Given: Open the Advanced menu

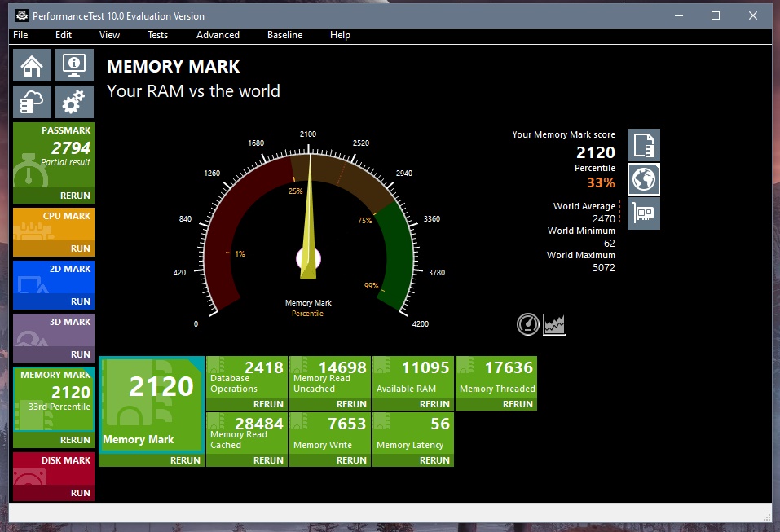Looking at the screenshot, I should pos(218,35).
